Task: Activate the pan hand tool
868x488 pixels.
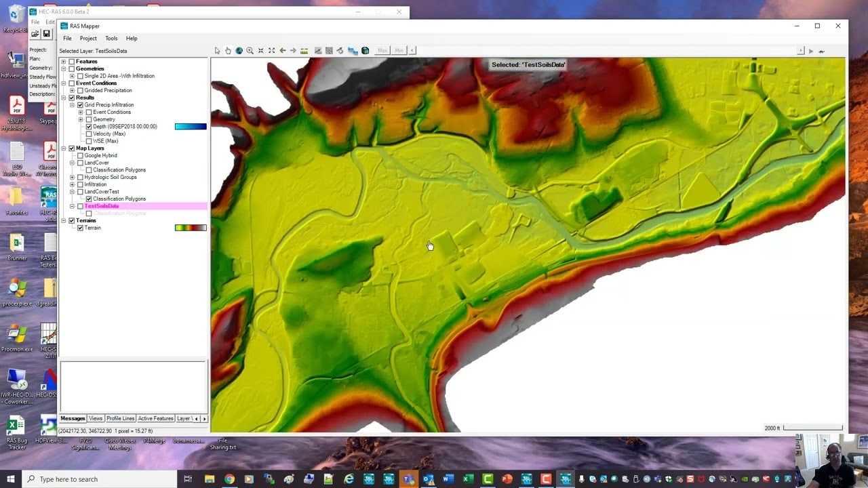Action: pos(228,51)
